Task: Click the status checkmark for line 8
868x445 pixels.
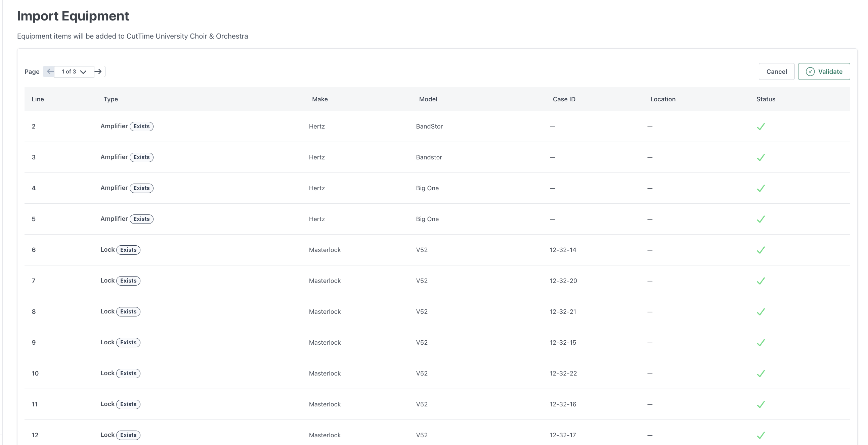Action: tap(761, 312)
